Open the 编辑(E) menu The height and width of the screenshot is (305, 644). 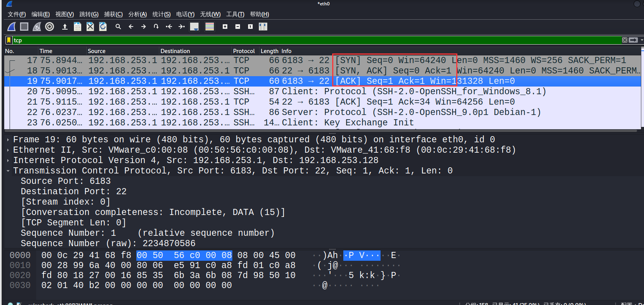point(41,14)
